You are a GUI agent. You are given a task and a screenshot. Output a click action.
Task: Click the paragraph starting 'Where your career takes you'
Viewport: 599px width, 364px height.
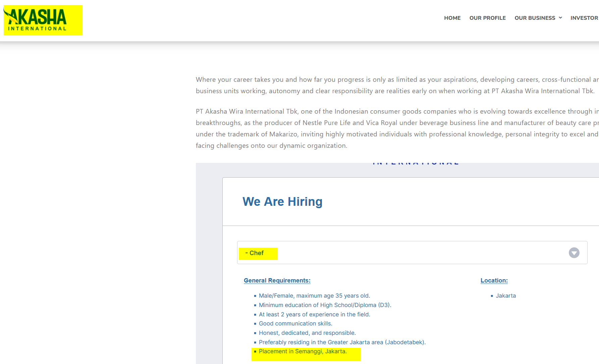pos(397,85)
